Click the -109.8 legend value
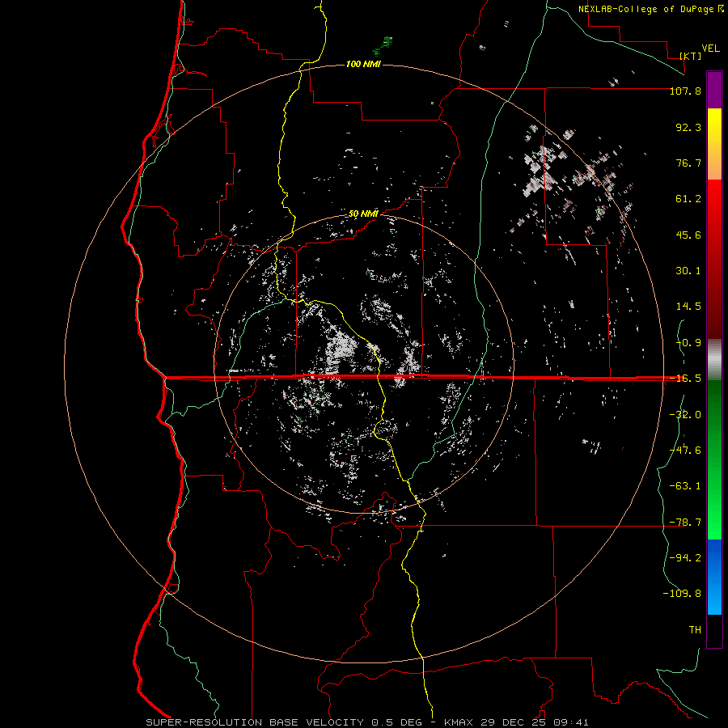The width and height of the screenshot is (728, 728). (682, 594)
